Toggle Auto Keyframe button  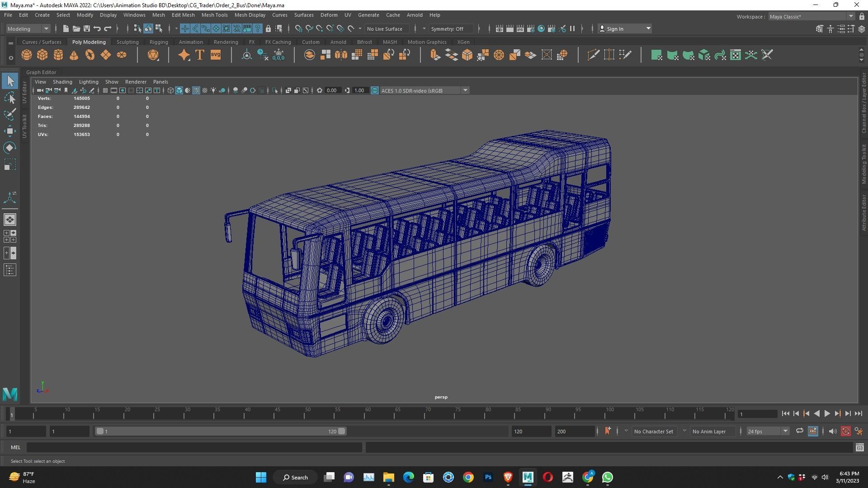(x=845, y=431)
